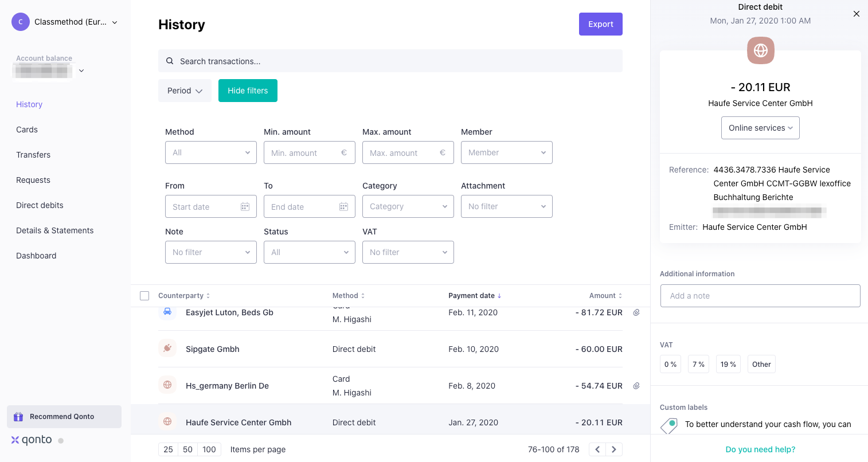Viewport: 868px width, 462px height.
Task: Open Details & Statements
Action: click(x=55, y=230)
